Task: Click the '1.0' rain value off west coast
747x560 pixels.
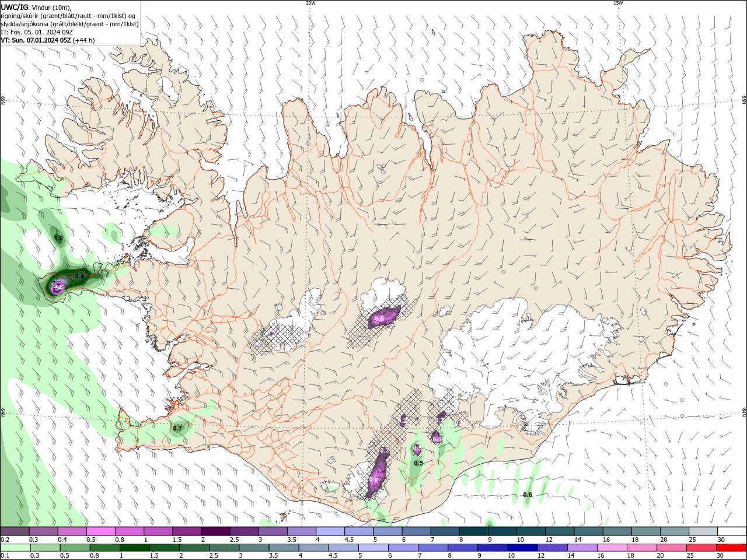Action: pos(58,238)
